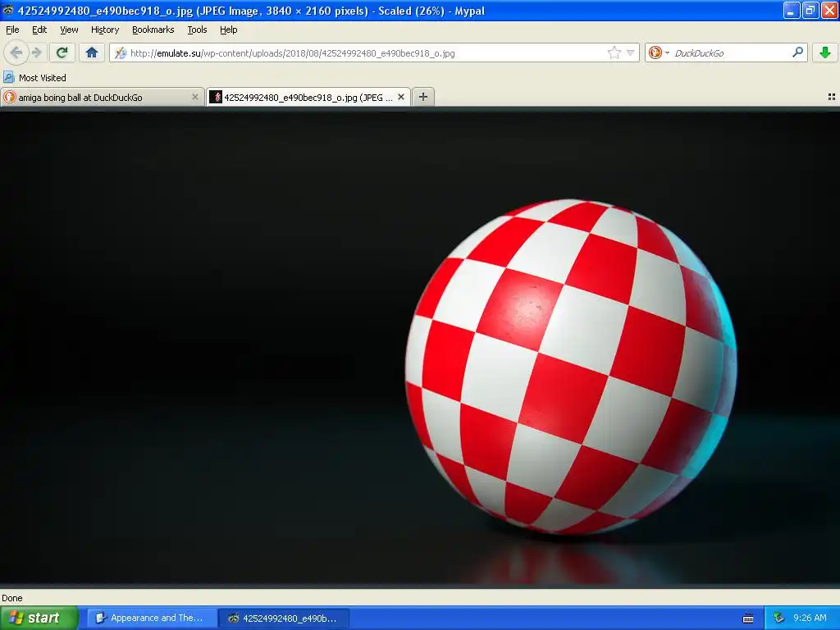Open the View menu
Image resolution: width=840 pixels, height=630 pixels.
pos(69,30)
